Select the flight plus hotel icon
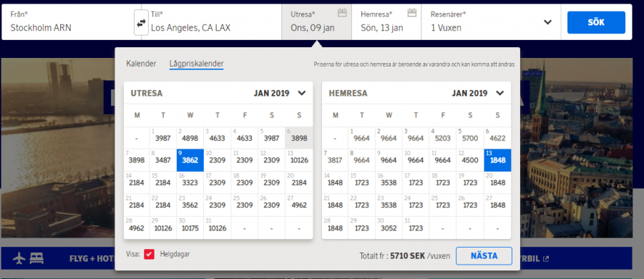The image size is (644, 279). coord(29,258)
